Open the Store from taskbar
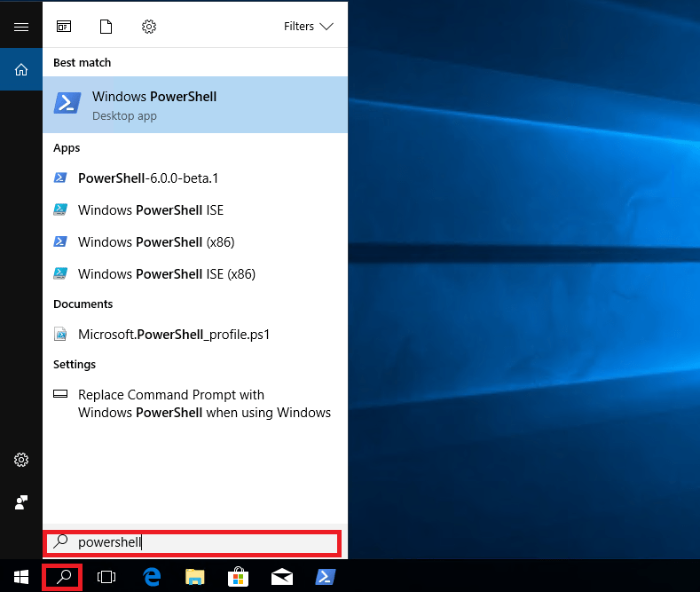700x592 pixels. (x=239, y=577)
